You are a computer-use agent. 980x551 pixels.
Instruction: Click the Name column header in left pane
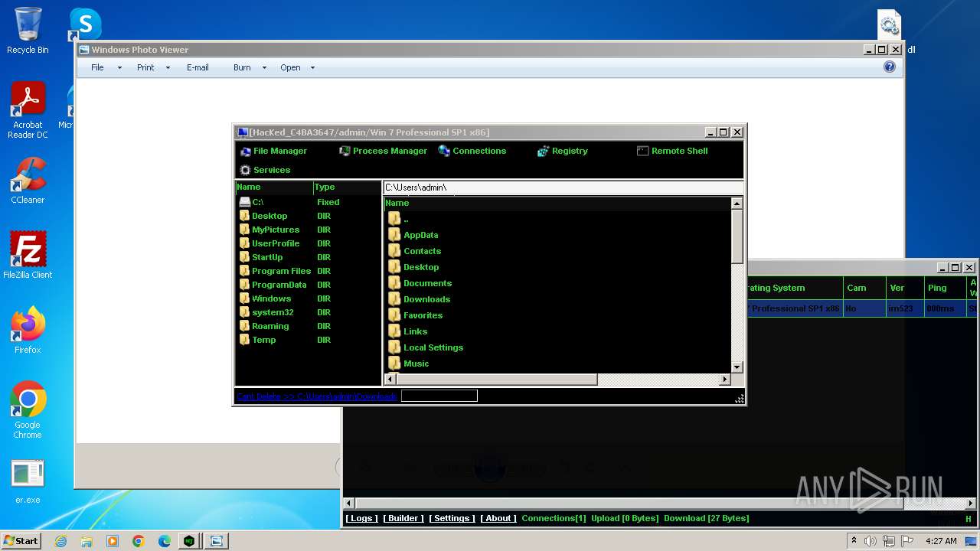pos(273,187)
